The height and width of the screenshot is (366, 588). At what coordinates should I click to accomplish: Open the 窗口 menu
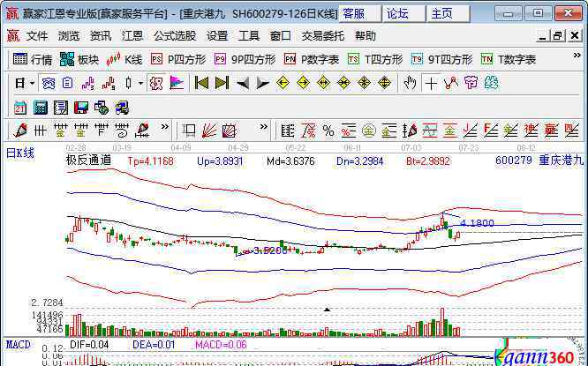[281, 36]
